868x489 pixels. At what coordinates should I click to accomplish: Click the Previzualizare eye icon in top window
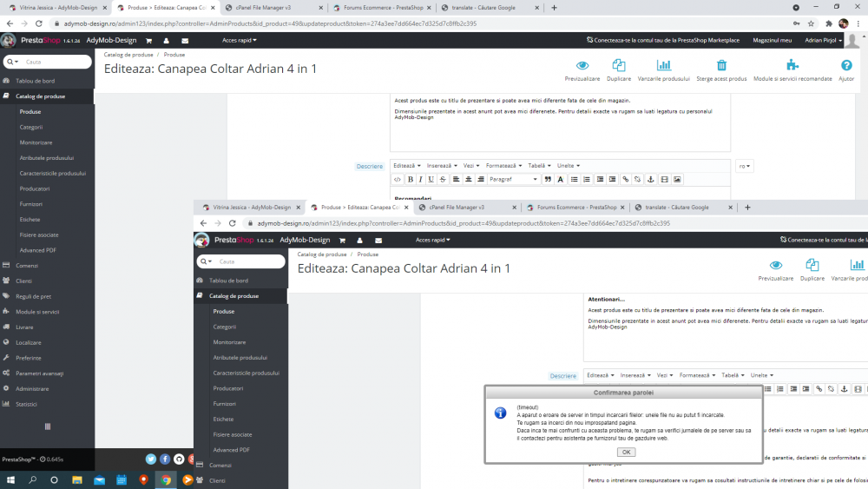point(582,65)
